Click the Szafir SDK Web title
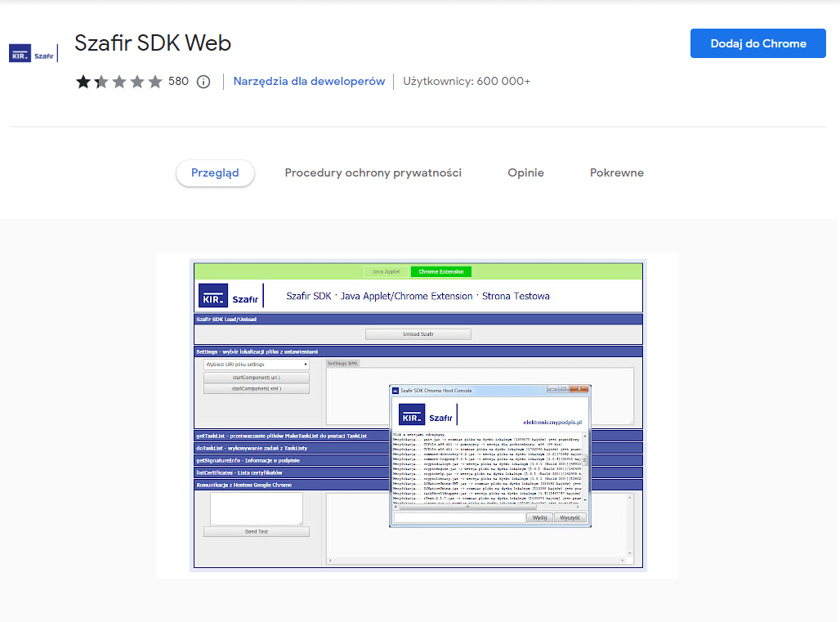 (x=153, y=43)
